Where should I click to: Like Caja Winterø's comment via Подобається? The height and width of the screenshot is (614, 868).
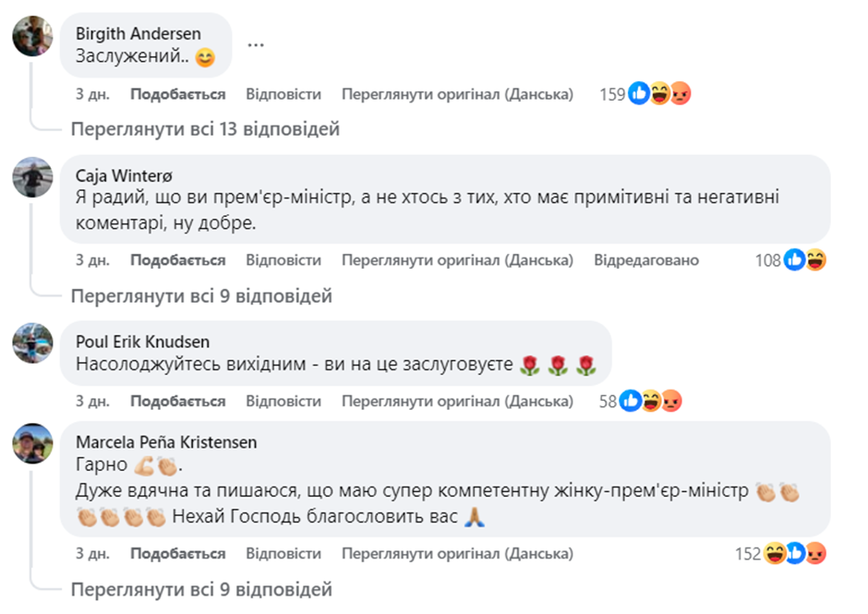[x=177, y=260]
